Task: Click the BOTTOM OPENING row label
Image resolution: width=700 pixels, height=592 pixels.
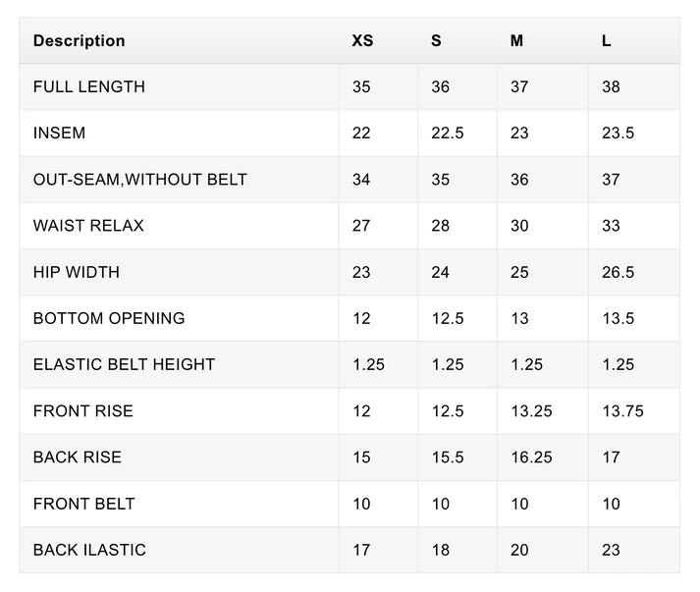Action: (x=109, y=318)
